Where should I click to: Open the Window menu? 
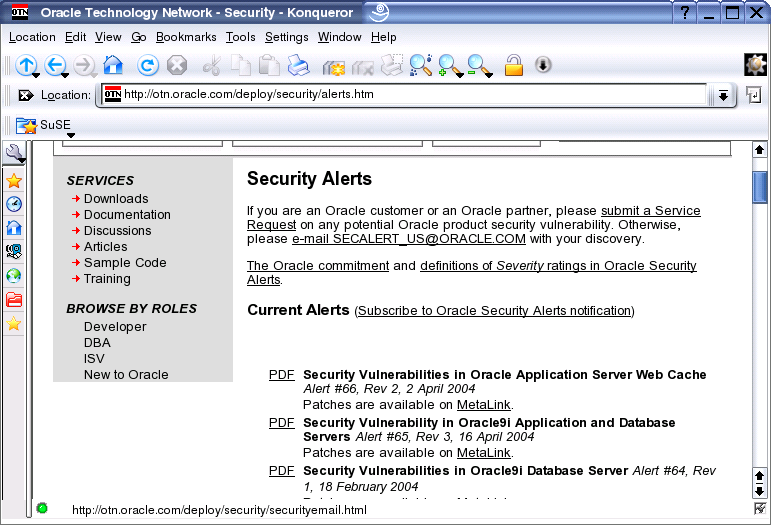click(x=339, y=37)
